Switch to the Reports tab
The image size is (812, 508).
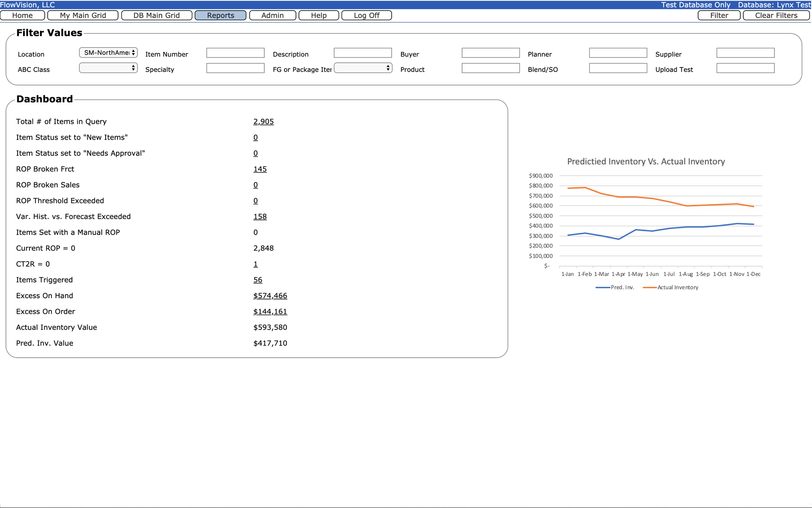coord(220,15)
